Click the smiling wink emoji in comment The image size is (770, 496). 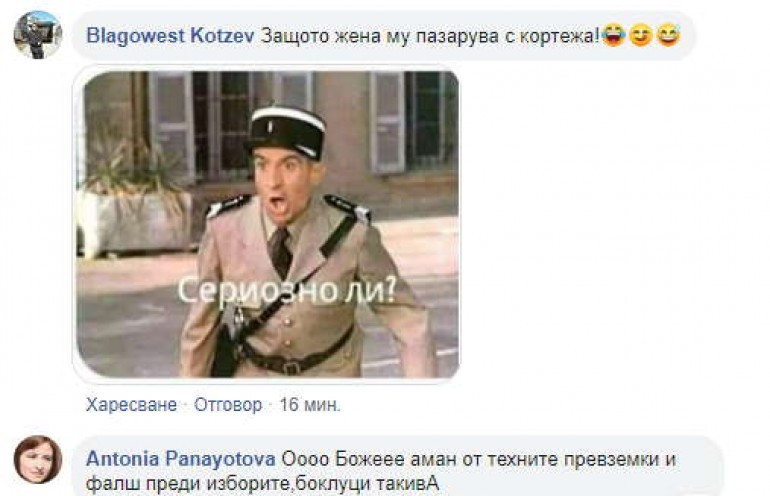coord(641,35)
